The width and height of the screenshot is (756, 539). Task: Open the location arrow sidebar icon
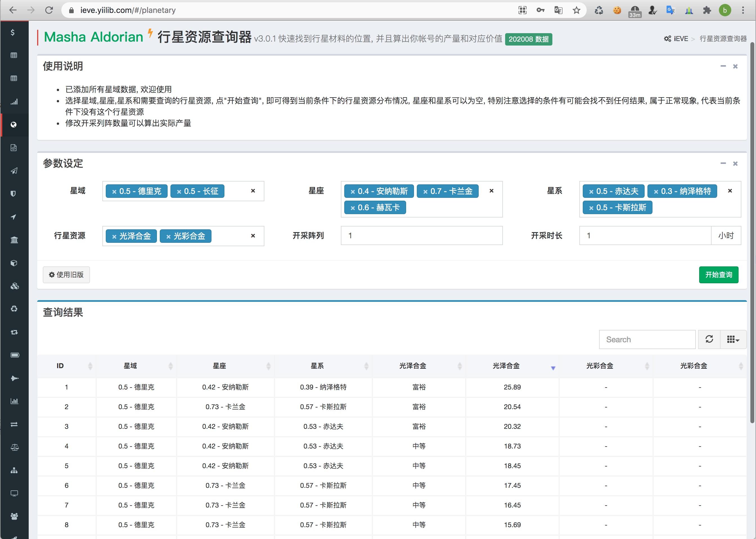(13, 217)
